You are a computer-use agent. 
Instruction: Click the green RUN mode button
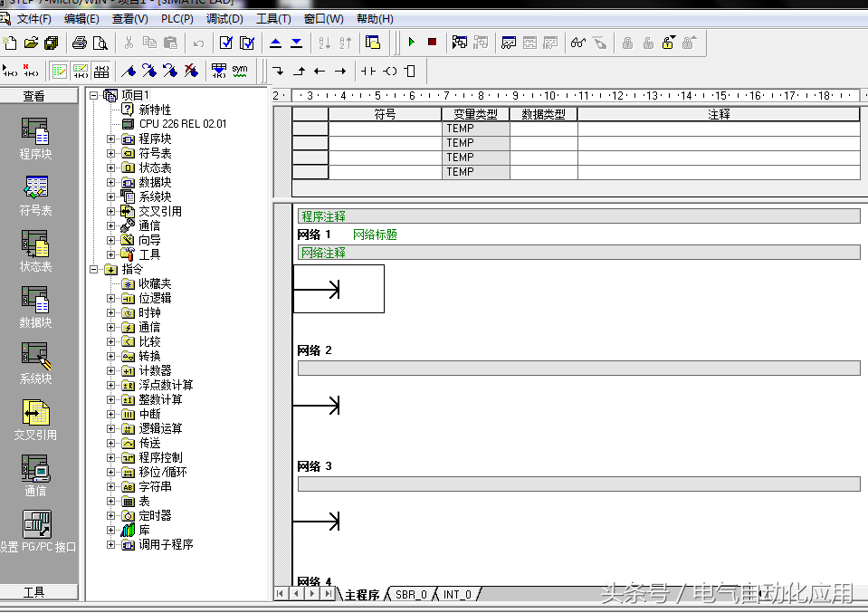411,43
